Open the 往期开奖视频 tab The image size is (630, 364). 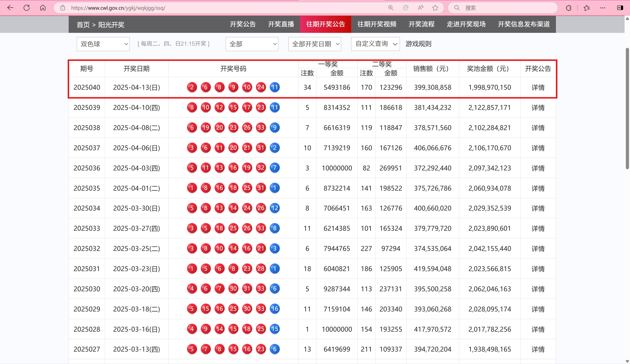[377, 24]
